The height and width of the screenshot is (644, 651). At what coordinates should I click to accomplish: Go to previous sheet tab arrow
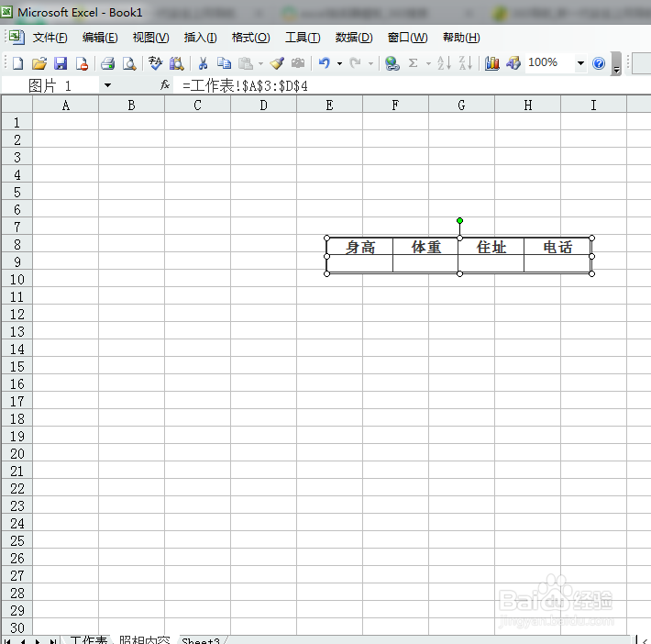23,641
